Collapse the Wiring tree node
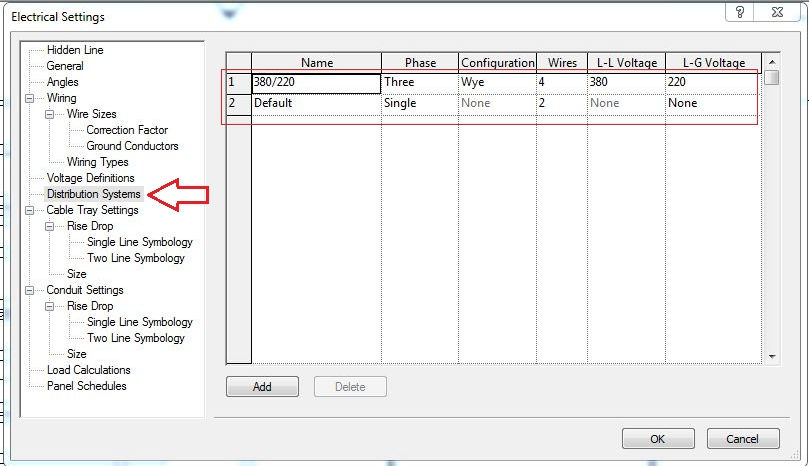The height and width of the screenshot is (466, 809). 29,98
